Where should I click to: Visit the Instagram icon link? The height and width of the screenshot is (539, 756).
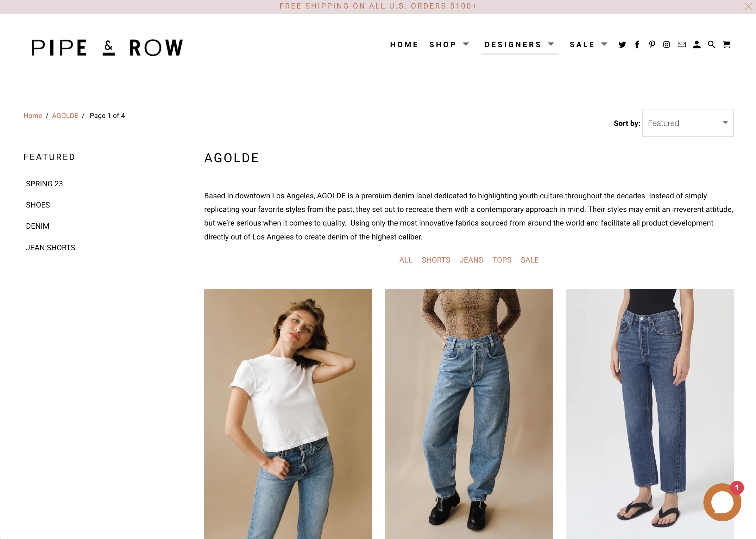666,45
